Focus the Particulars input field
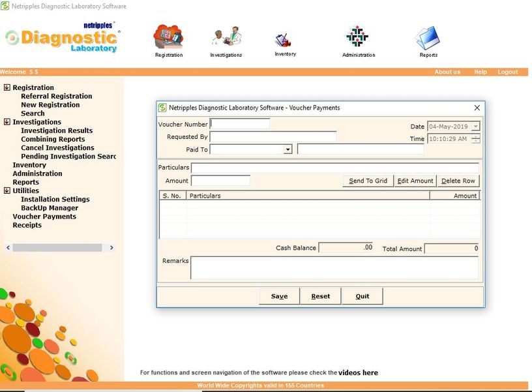The width and height of the screenshot is (532, 392). pyautogui.click(x=335, y=168)
